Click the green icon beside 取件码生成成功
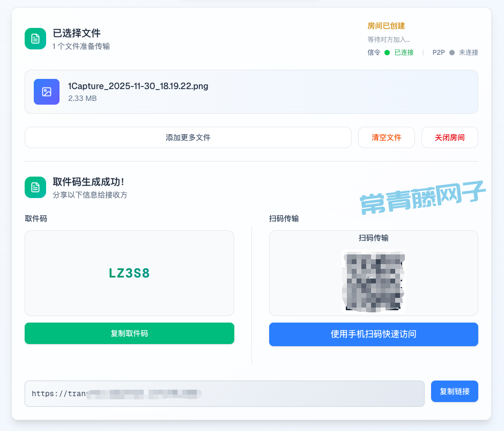Viewport: 504px width, 431px height. (35, 187)
